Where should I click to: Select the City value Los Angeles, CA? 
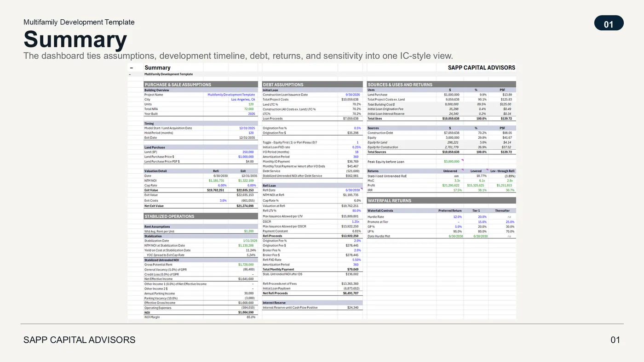click(243, 99)
